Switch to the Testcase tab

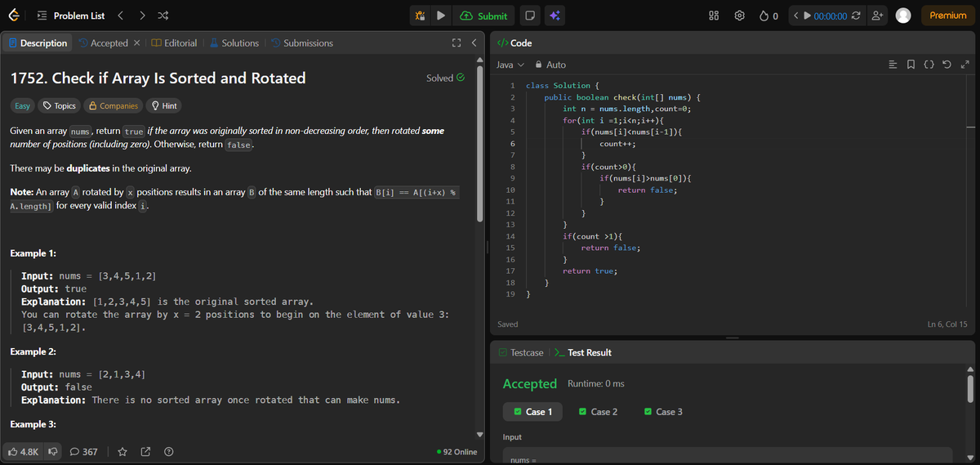(x=521, y=352)
